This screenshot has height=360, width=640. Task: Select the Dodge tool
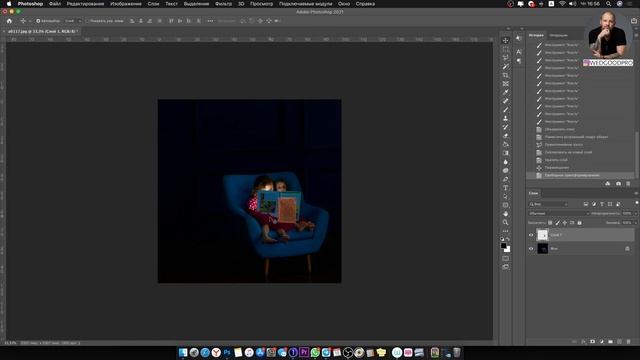click(505, 171)
